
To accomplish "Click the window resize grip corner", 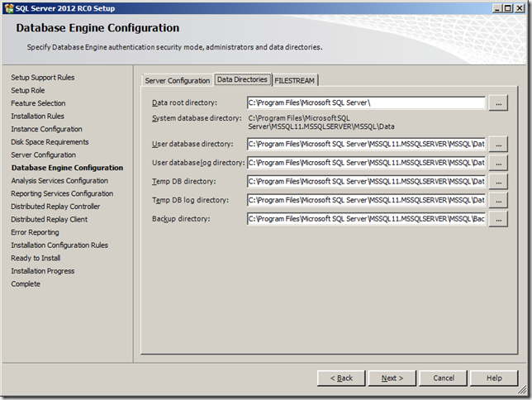I will click(522, 390).
